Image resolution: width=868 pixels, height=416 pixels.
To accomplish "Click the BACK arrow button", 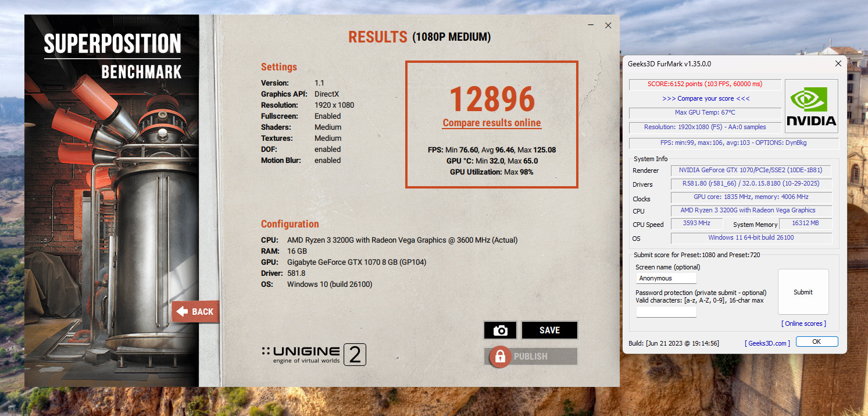I will 195,311.
